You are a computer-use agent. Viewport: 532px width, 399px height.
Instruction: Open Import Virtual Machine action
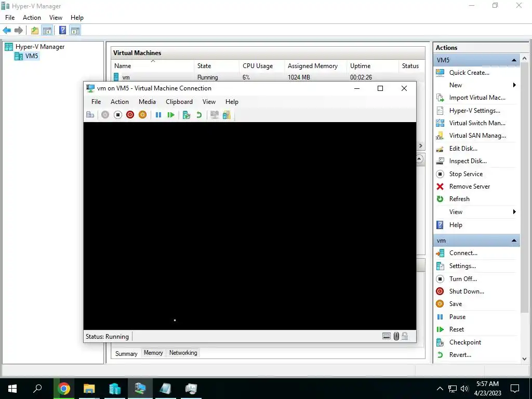(x=477, y=98)
